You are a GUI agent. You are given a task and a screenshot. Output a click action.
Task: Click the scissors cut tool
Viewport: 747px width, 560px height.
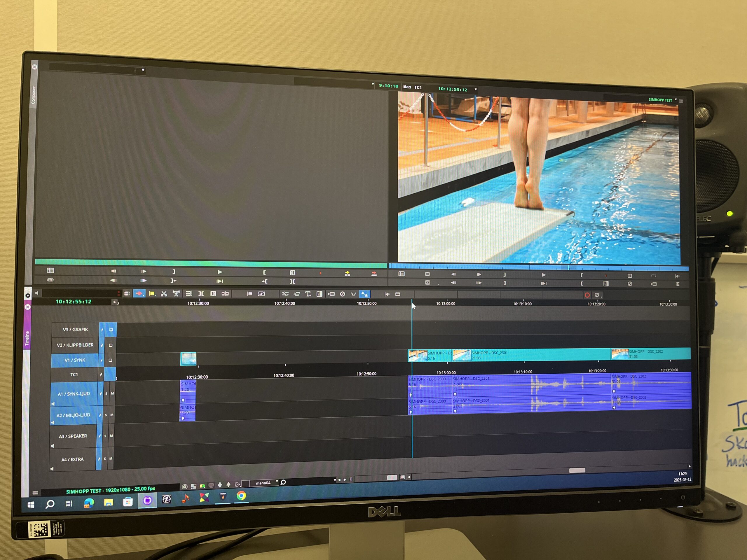pos(164,294)
